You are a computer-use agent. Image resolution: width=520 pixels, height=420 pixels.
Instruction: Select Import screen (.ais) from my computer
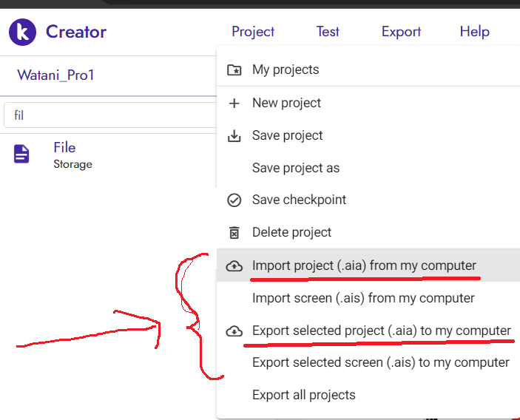[363, 298]
